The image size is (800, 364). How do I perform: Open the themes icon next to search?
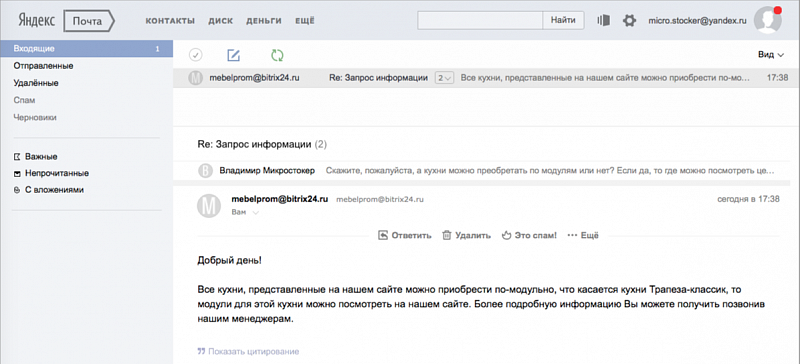pos(604,20)
